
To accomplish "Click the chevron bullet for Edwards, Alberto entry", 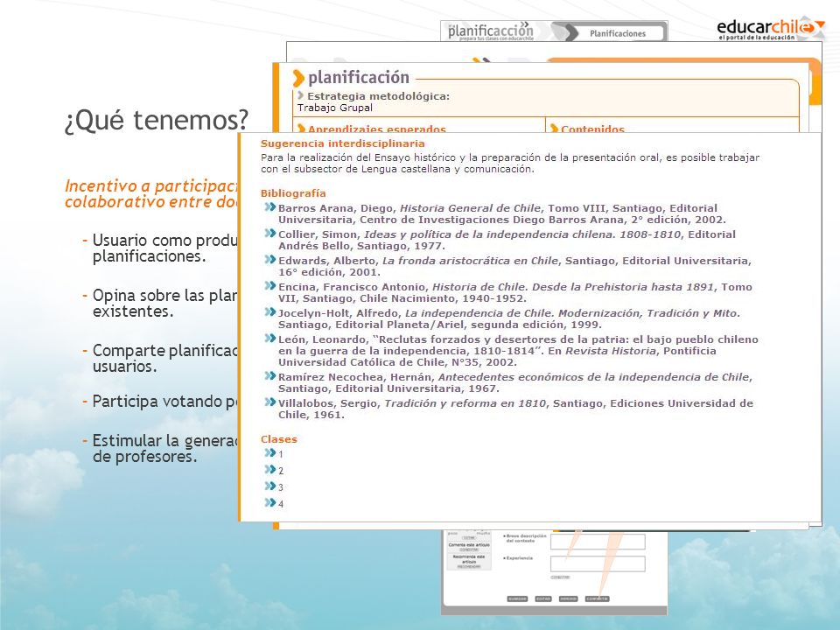I will (270, 260).
